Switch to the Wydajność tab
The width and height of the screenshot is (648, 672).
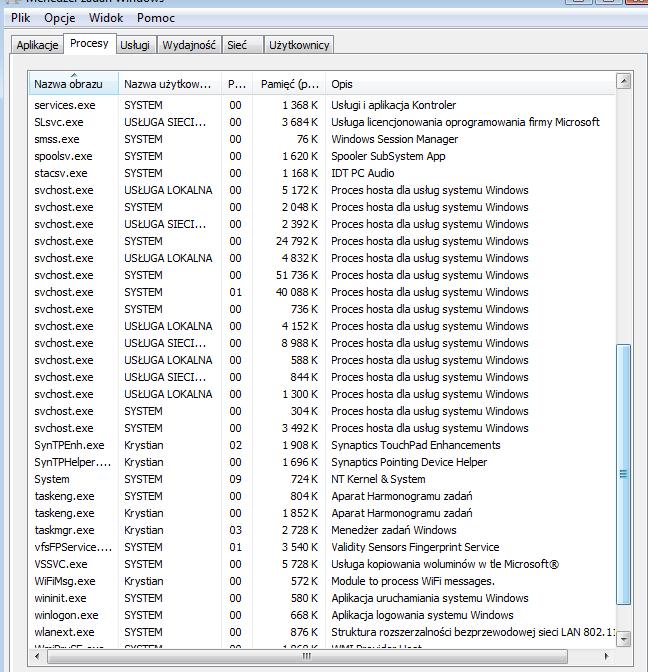coord(189,45)
